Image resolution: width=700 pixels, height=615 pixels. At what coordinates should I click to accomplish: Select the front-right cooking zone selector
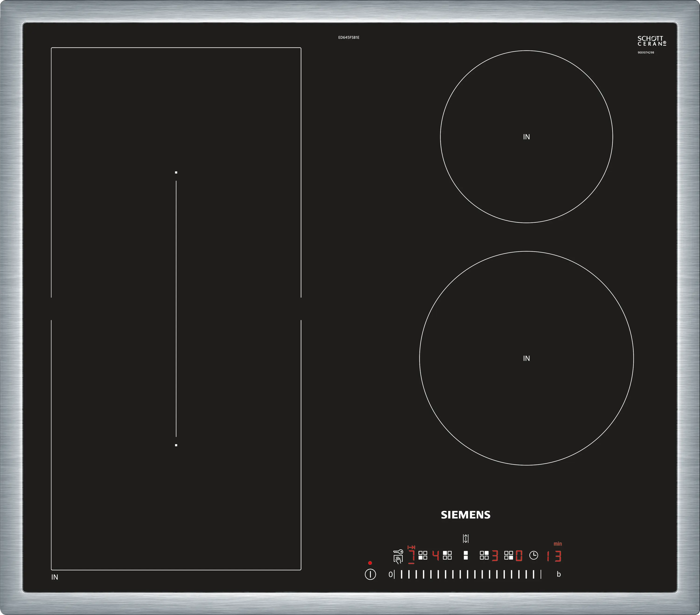[509, 555]
